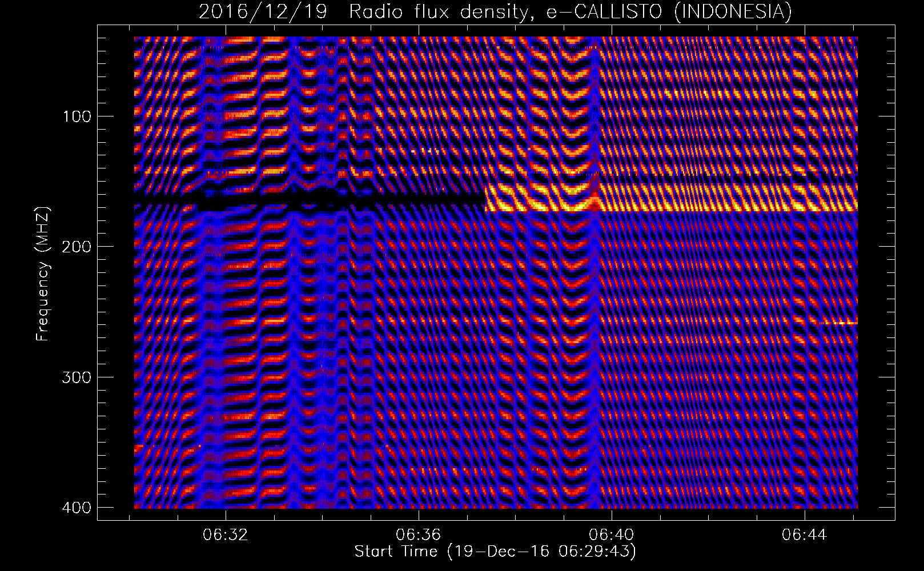Click the 06:32 time tick label
The height and width of the screenshot is (571, 924).
226,535
